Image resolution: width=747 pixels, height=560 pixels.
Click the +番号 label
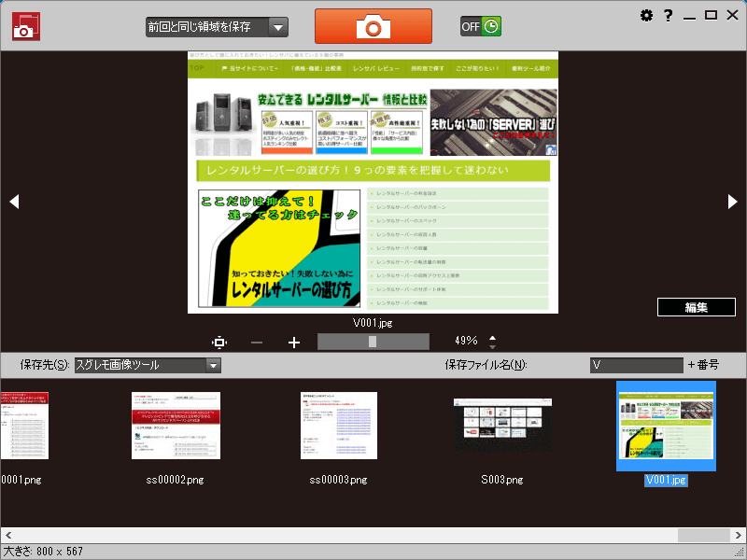[703, 365]
